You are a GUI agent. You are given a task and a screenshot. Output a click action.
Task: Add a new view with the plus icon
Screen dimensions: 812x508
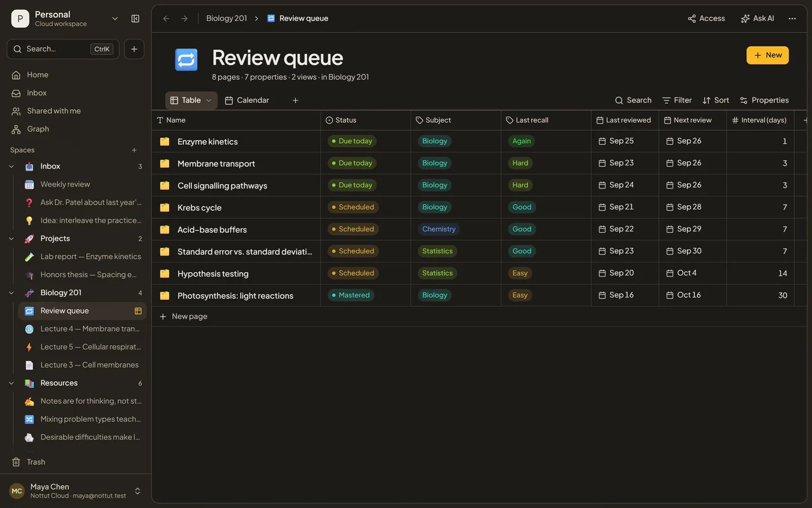click(295, 101)
